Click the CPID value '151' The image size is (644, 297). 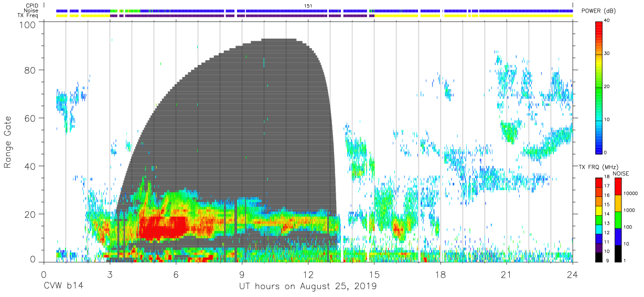[x=308, y=5]
